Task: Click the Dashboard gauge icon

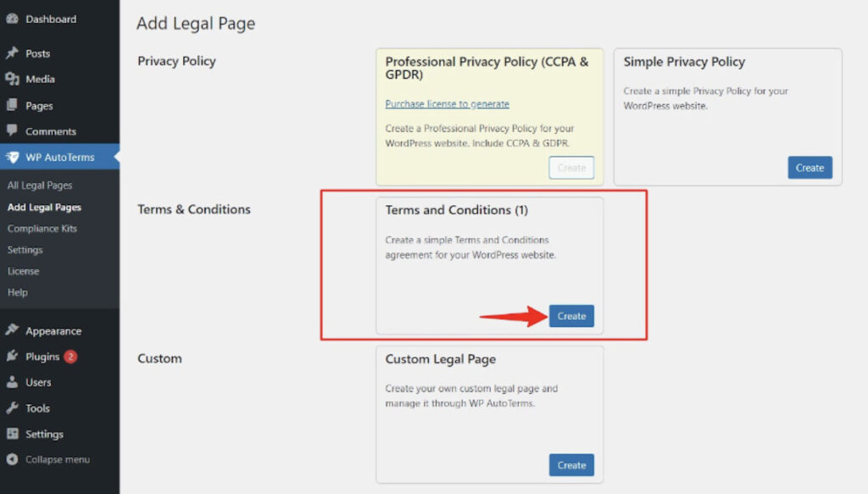Action: click(x=12, y=19)
